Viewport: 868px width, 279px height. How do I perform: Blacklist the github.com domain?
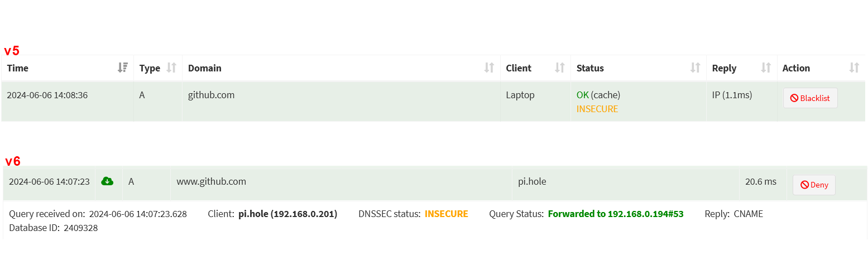pyautogui.click(x=810, y=98)
